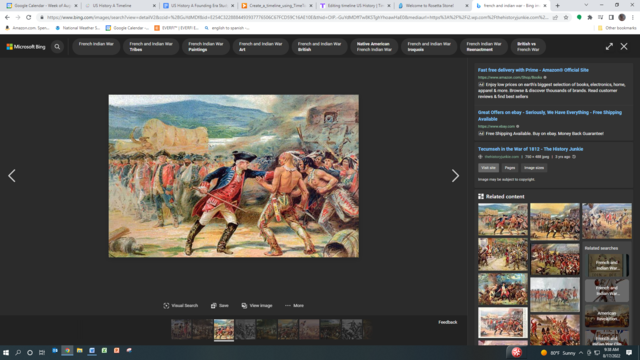
Task: Select French Indian War Reenactment chip
Action: pyautogui.click(x=484, y=47)
